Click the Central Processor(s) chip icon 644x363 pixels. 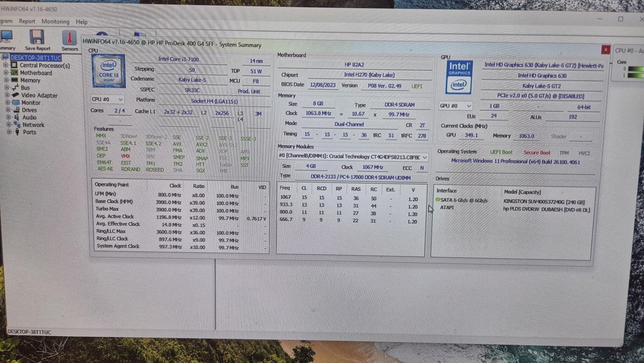pyautogui.click(x=14, y=65)
